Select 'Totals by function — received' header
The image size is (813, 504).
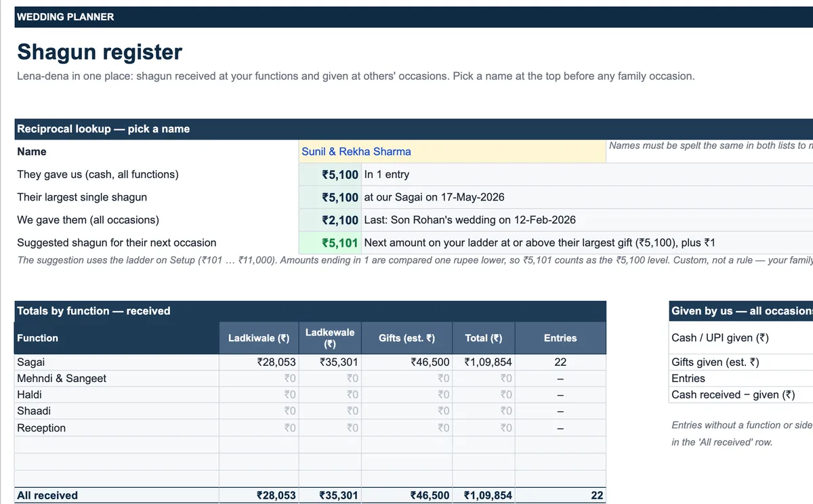[x=310, y=311]
